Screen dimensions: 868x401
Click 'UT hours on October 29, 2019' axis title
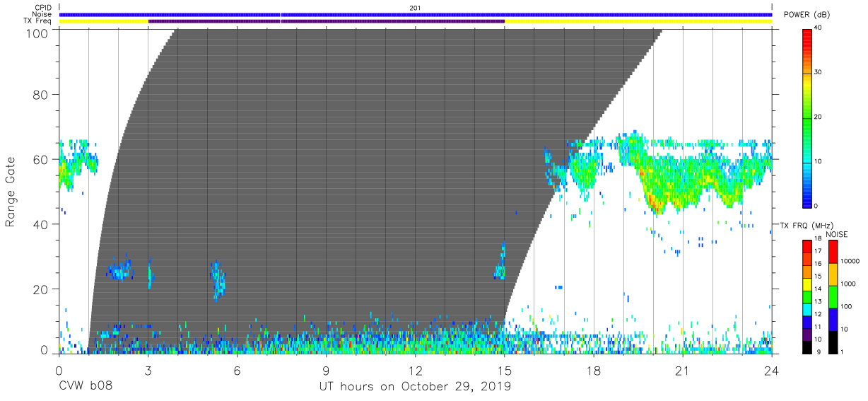(414, 386)
